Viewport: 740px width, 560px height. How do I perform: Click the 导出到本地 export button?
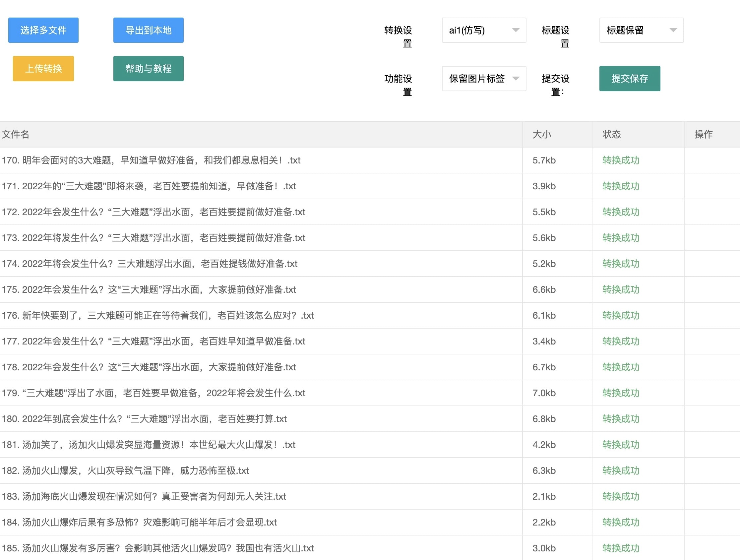[148, 30]
